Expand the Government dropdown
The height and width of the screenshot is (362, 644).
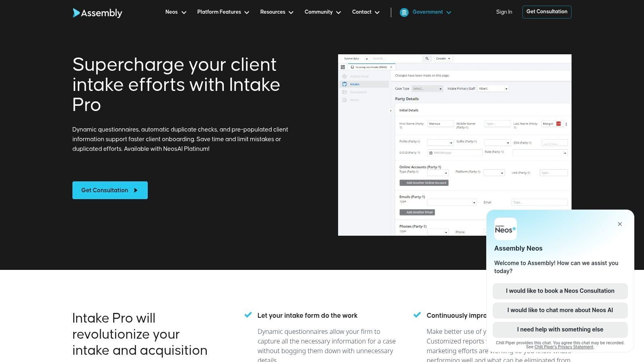[x=431, y=12]
